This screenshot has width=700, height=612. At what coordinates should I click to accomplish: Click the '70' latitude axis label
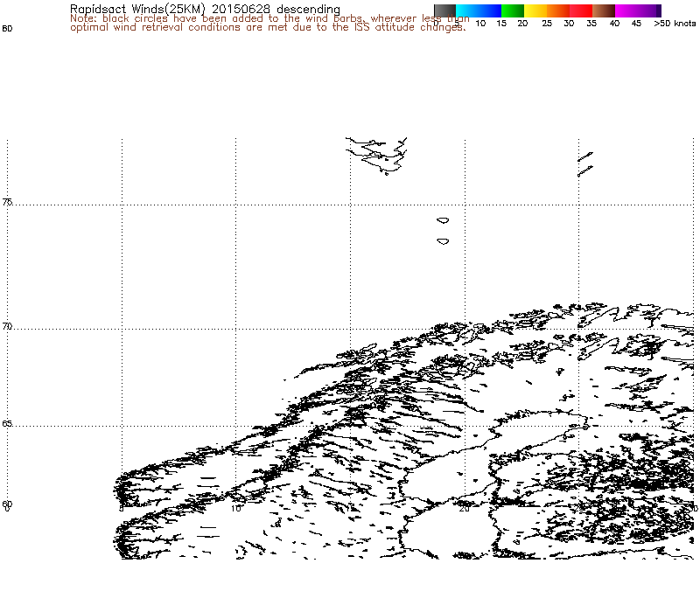pyautogui.click(x=7, y=326)
